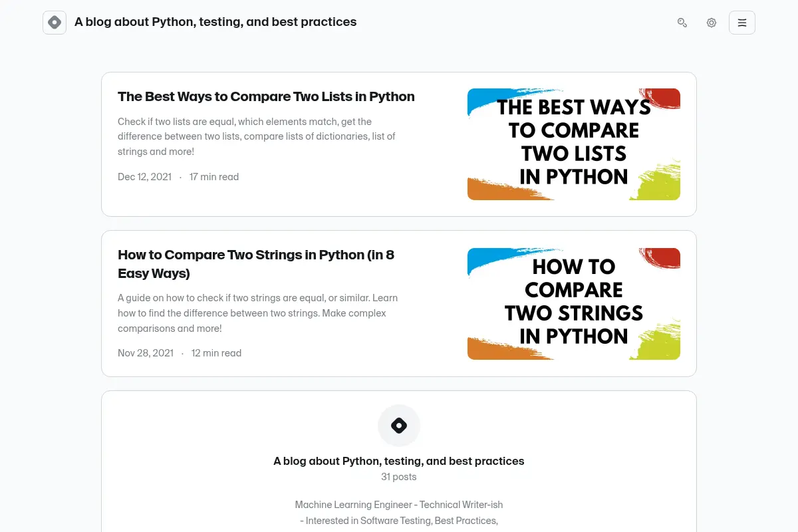Click the blog logo icon in header
This screenshot has height=532, width=798.
coord(55,23)
